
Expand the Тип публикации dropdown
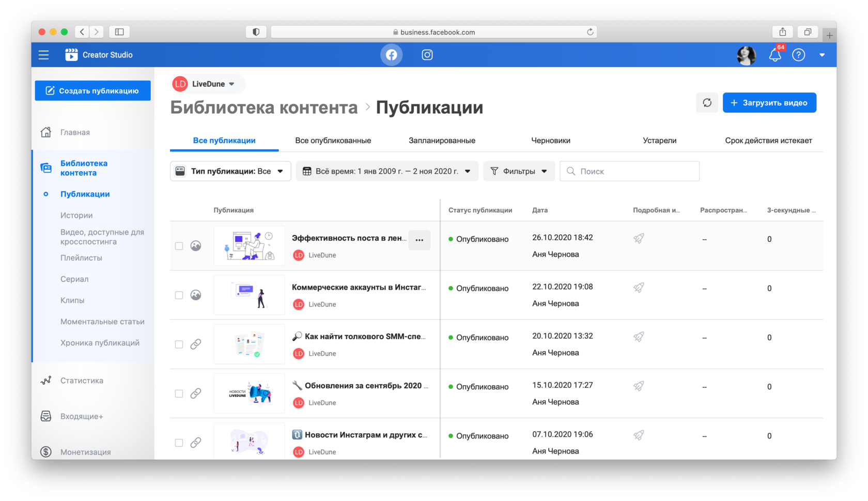tap(230, 171)
